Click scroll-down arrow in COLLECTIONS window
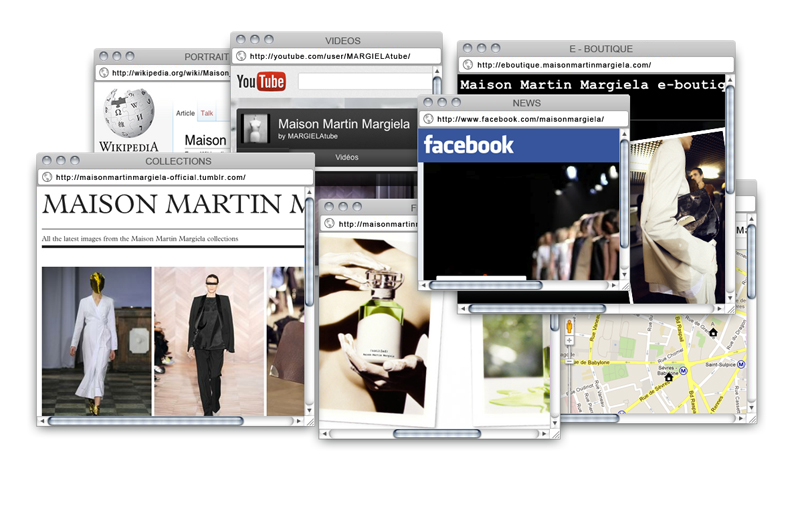This screenshot has width=800, height=513. click(x=309, y=410)
